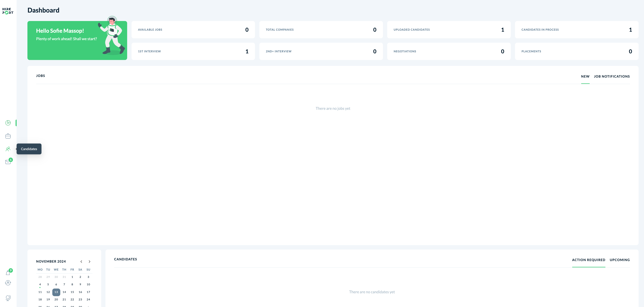Open the Candidates In Process card
Viewport: 644px width, 307px height.
pos(576,30)
